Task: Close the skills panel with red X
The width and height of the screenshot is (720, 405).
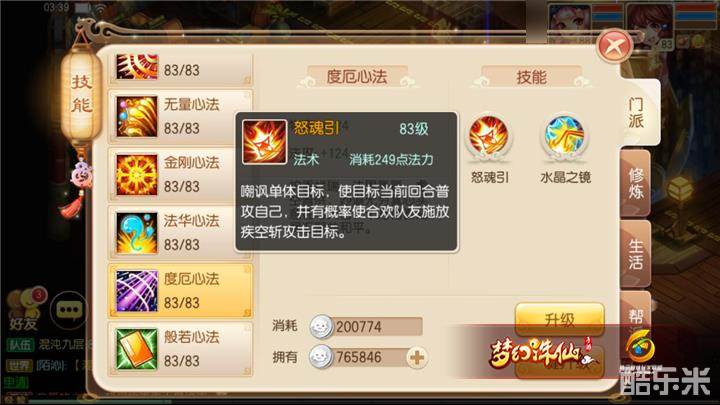Action: point(615,45)
